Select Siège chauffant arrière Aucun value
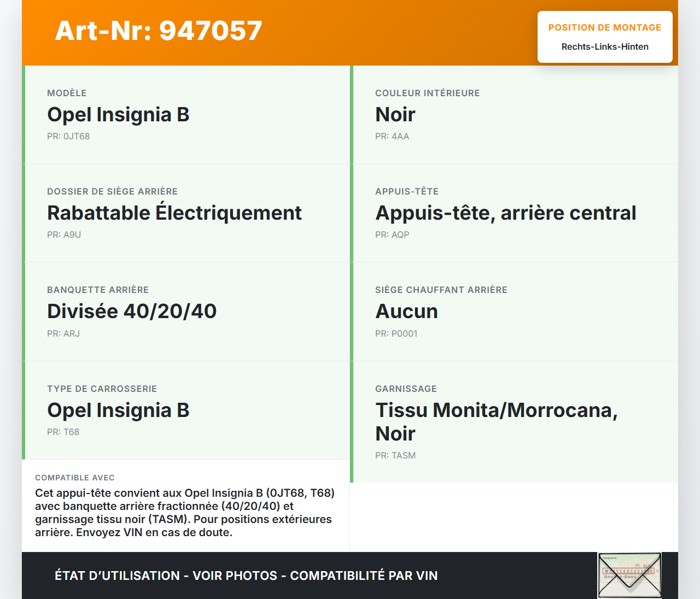Screen dimensions: 700x599 pyautogui.click(x=406, y=312)
